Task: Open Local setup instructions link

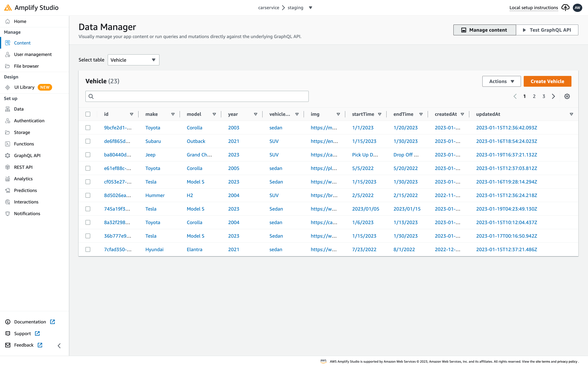Action: [x=534, y=8]
